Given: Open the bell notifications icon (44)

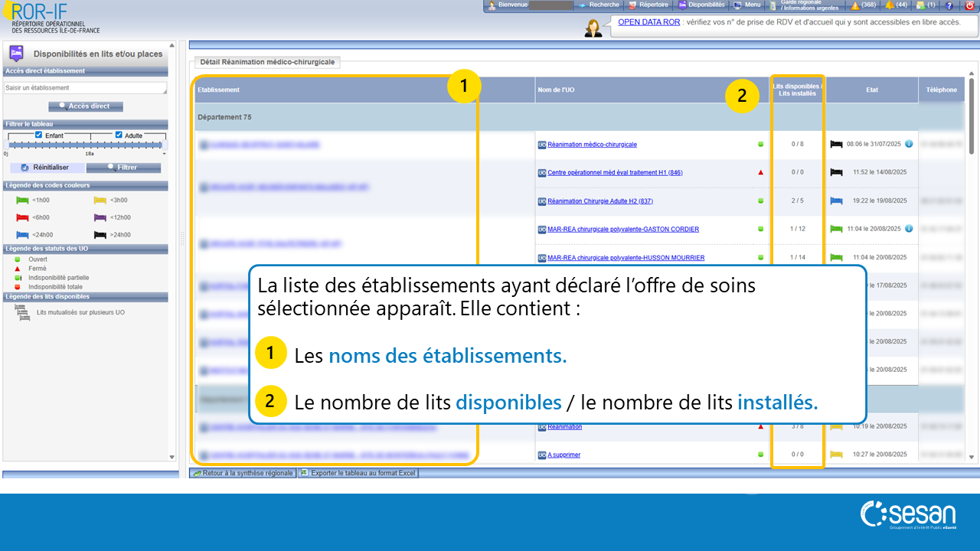Looking at the screenshot, I should point(889,5).
